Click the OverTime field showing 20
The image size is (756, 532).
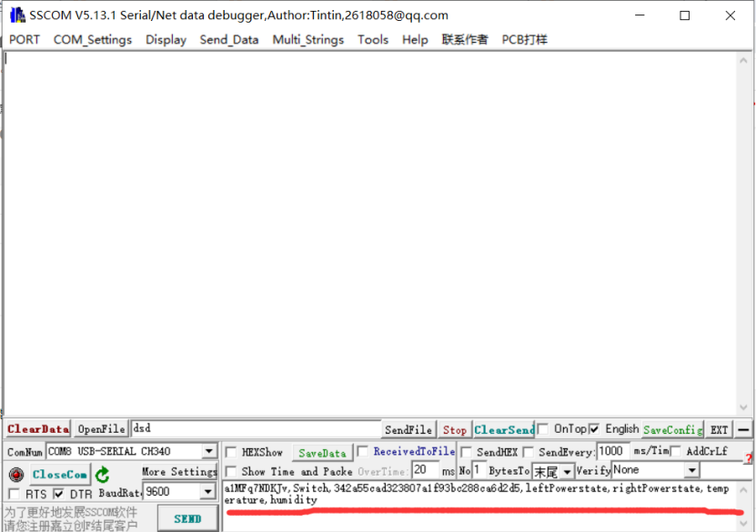[425, 470]
